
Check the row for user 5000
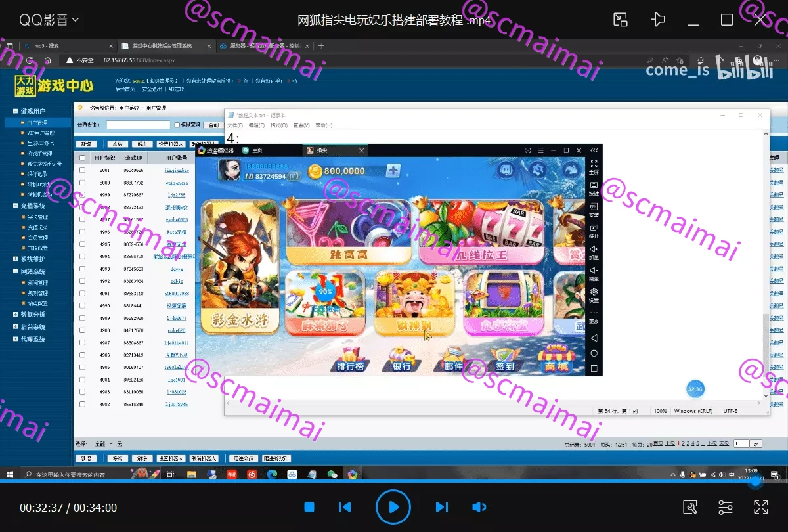click(82, 183)
